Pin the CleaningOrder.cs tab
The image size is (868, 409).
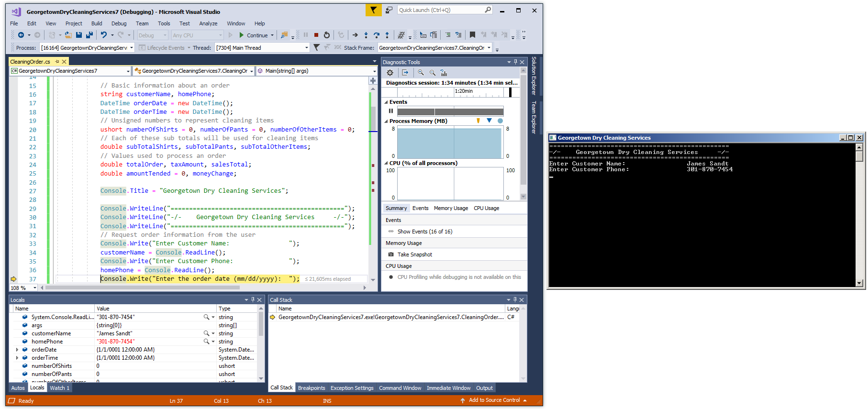click(x=57, y=62)
